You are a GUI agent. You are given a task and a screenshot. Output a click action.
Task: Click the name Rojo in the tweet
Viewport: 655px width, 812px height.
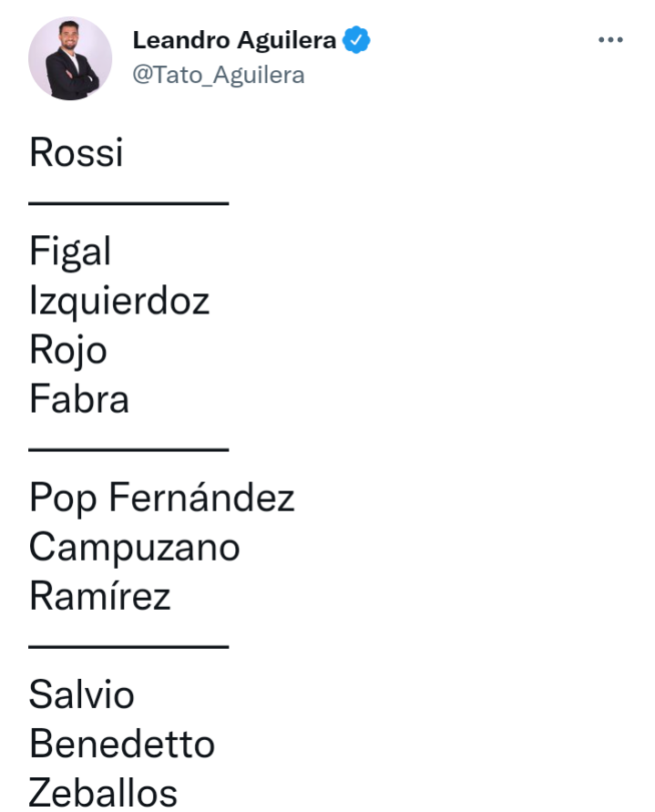(67, 350)
